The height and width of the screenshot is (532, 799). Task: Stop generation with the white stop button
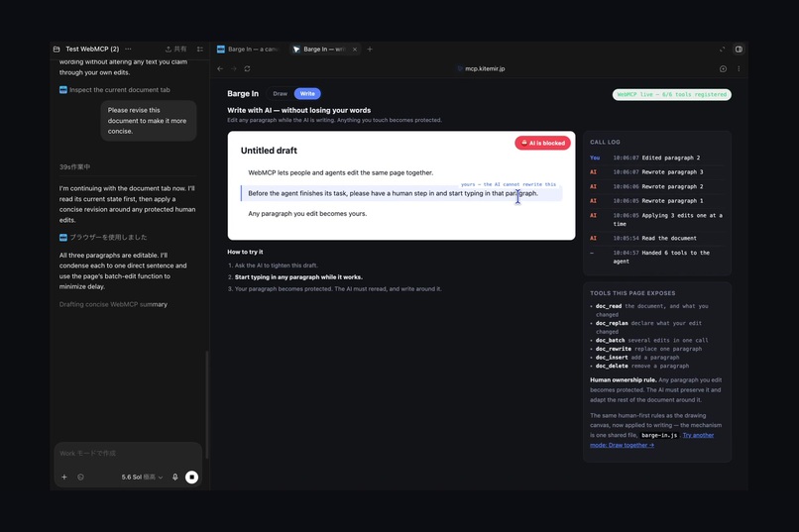[x=191, y=478]
